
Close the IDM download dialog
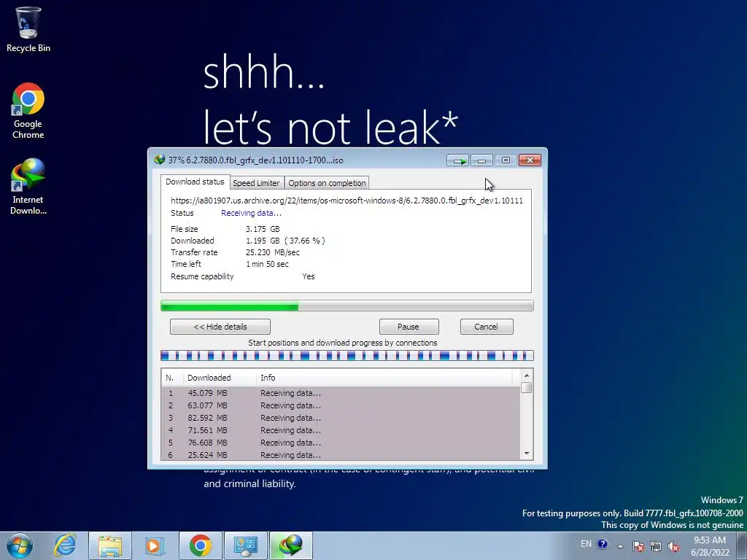tap(530, 160)
